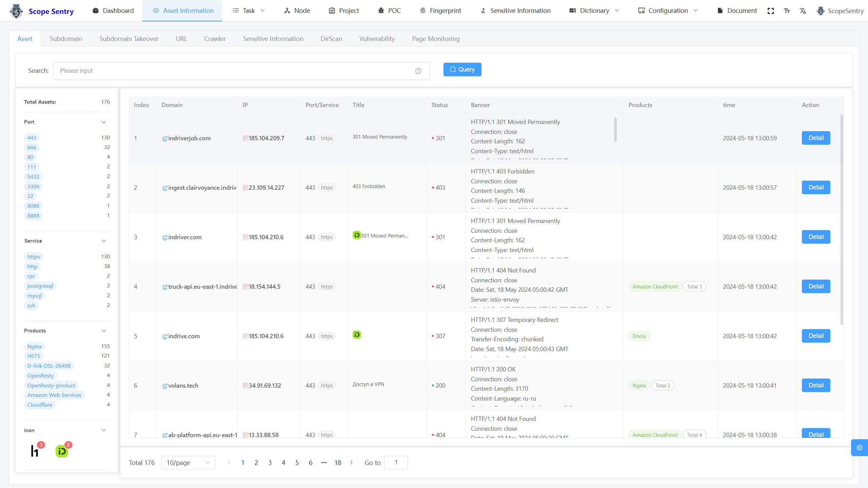Click the Search input field

(x=234, y=71)
